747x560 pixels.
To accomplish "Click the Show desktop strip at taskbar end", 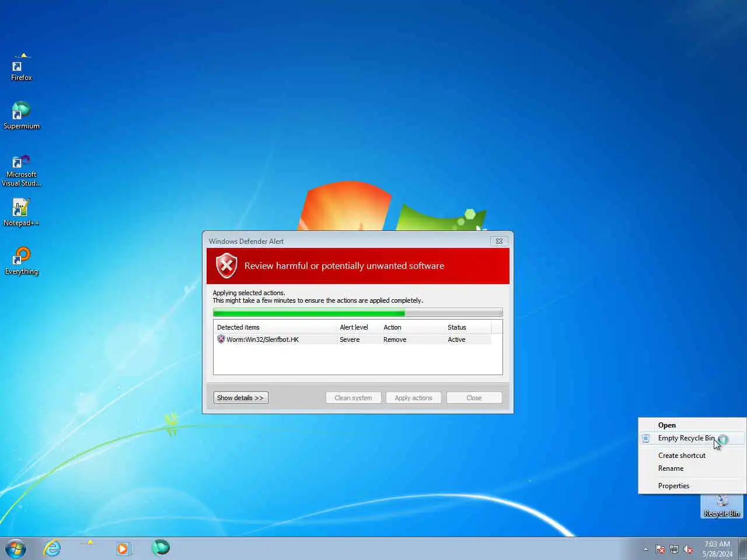I will [x=742, y=548].
